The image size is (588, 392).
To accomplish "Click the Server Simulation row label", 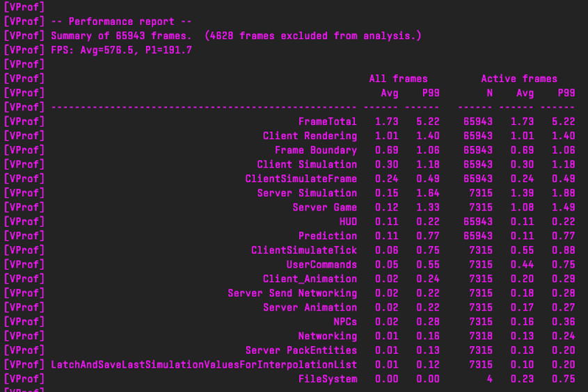I will [x=307, y=193].
